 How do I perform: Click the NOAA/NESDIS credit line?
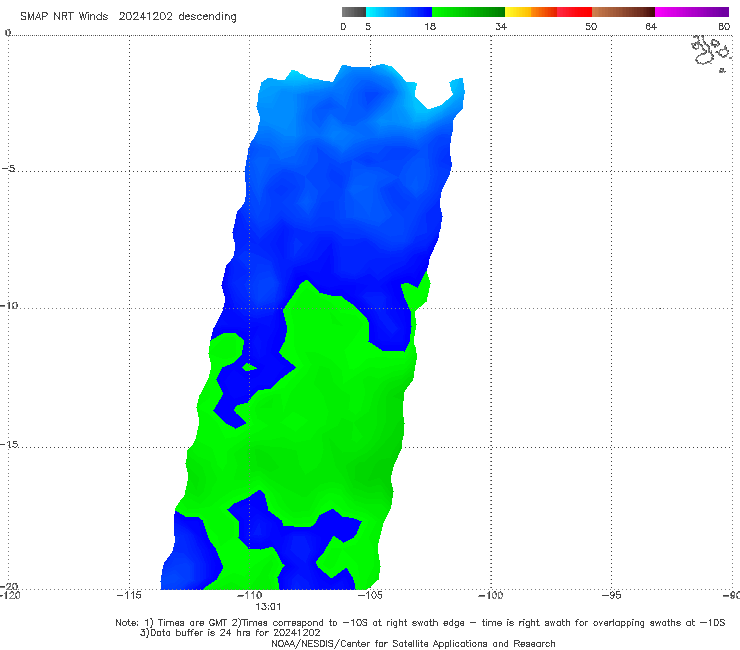click(x=413, y=644)
